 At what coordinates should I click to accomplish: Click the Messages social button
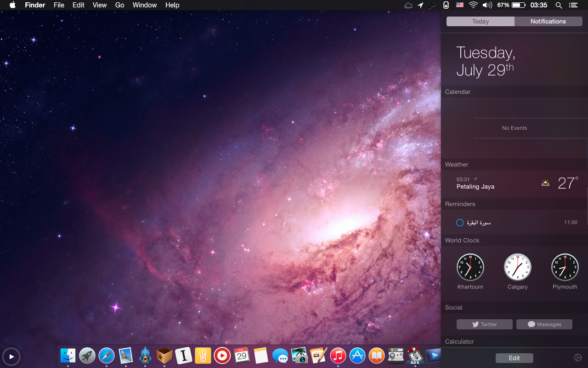(544, 324)
